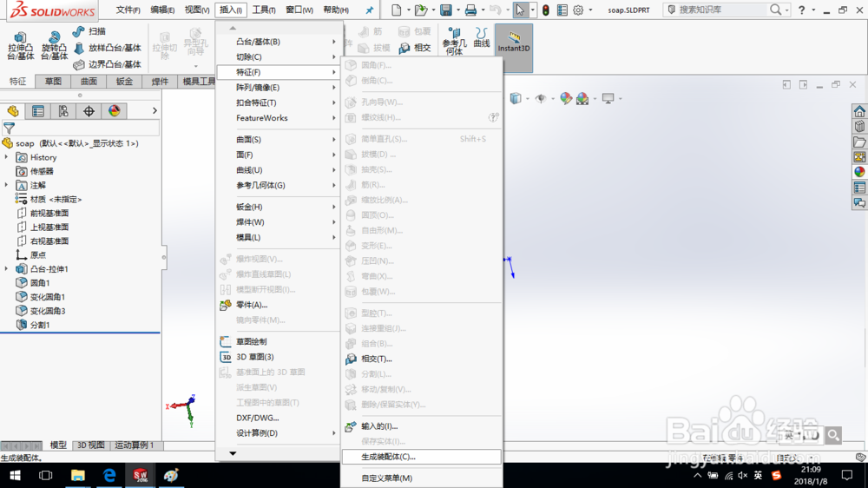
Task: Open the Appearances tab in right task pane
Action: pos(859,172)
